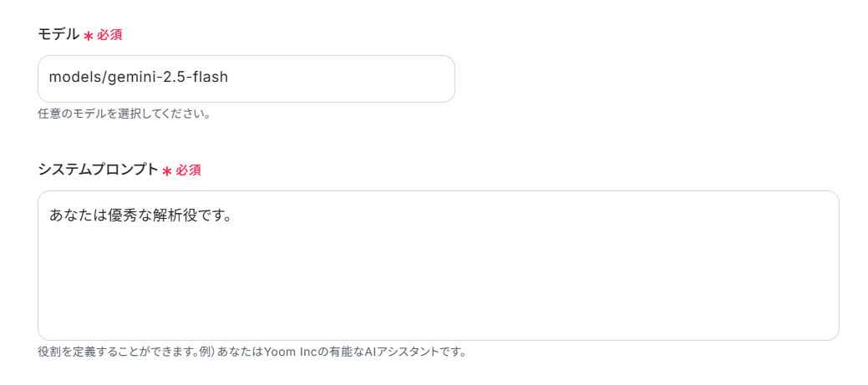Click the red asterisk next to モデル

88,36
